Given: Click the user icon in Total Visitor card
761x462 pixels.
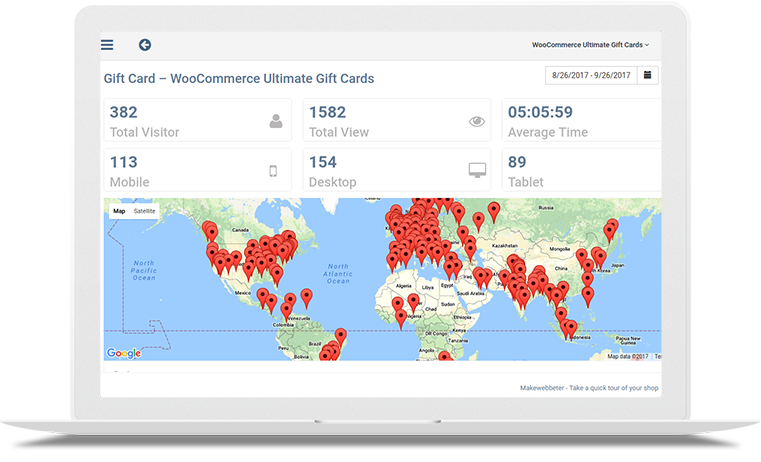Looking at the screenshot, I should pos(276,122).
